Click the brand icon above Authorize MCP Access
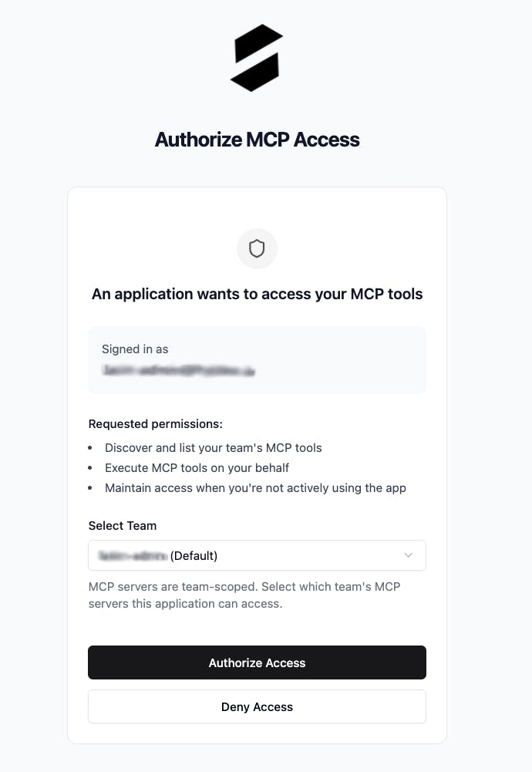The height and width of the screenshot is (772, 532). (257, 56)
